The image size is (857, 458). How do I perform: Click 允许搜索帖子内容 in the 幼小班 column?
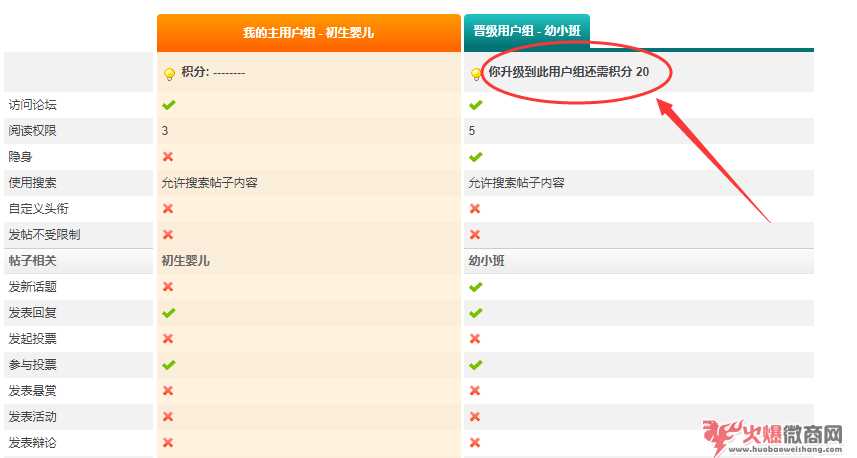click(x=516, y=183)
